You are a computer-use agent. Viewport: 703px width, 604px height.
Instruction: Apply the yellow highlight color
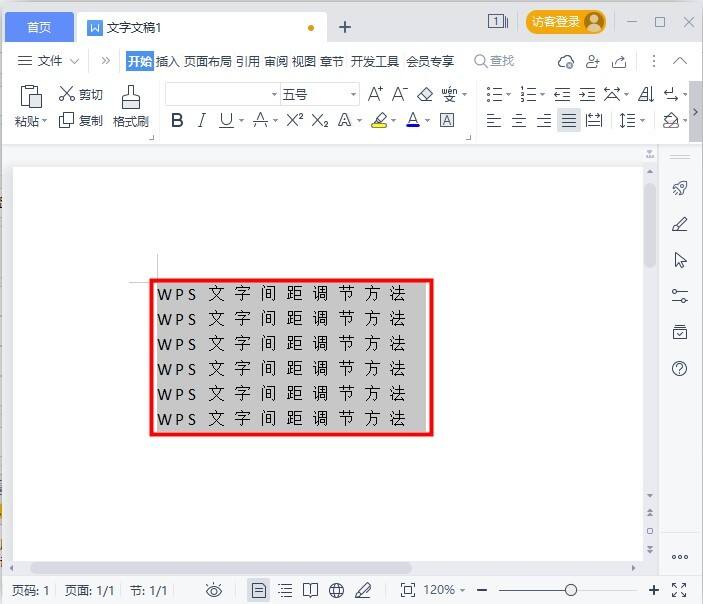[379, 120]
